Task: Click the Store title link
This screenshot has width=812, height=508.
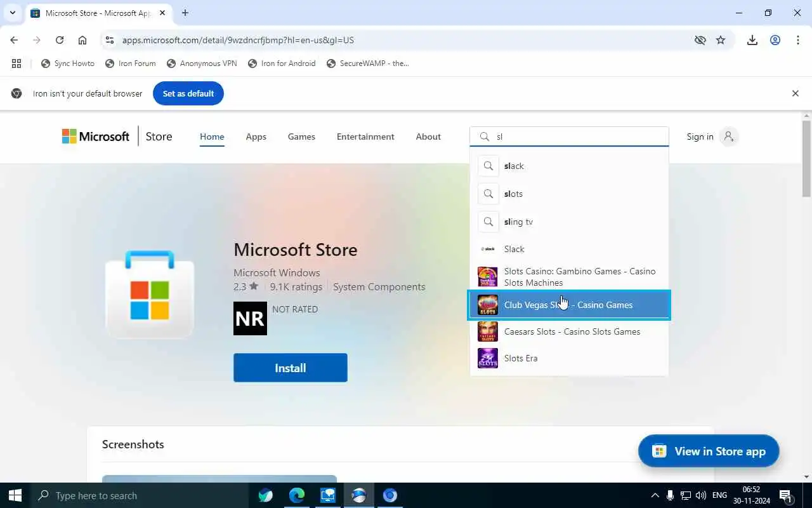Action: pyautogui.click(x=159, y=137)
